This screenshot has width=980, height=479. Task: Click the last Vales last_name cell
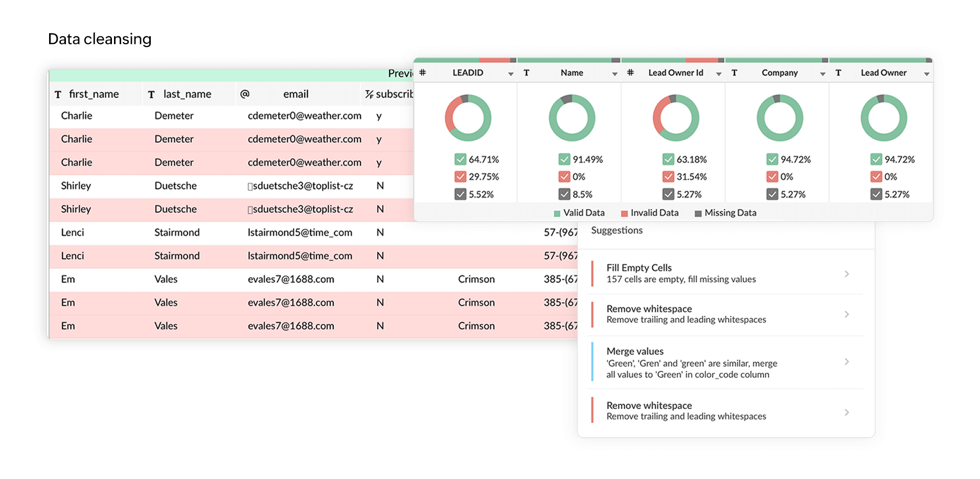point(166,326)
